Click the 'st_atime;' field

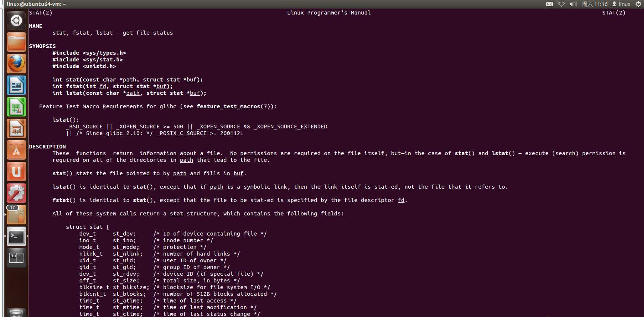click(x=128, y=301)
